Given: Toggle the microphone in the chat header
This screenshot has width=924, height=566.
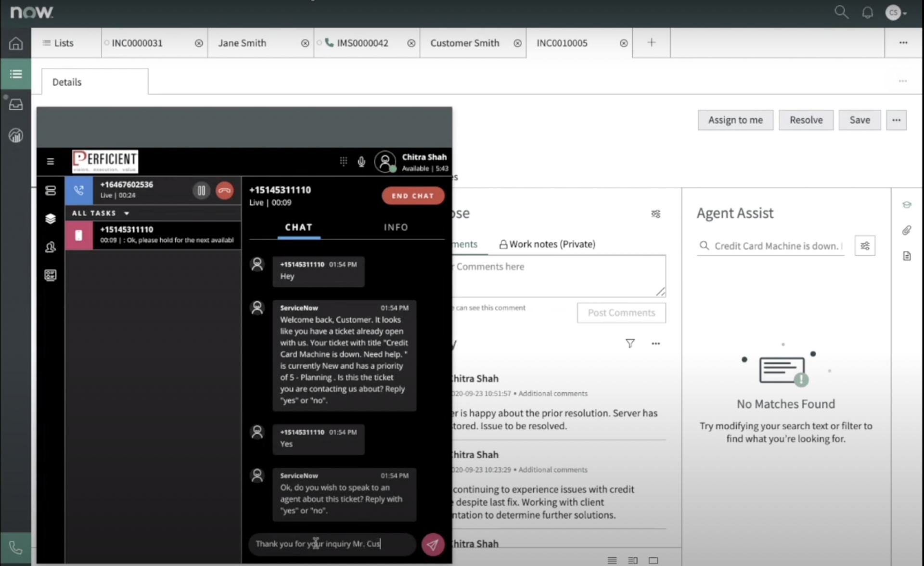Looking at the screenshot, I should click(x=361, y=162).
